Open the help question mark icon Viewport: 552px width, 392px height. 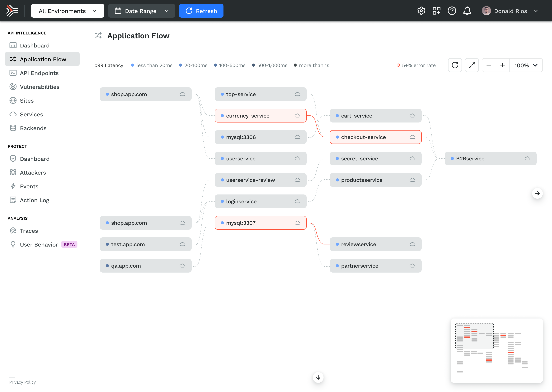click(x=452, y=11)
